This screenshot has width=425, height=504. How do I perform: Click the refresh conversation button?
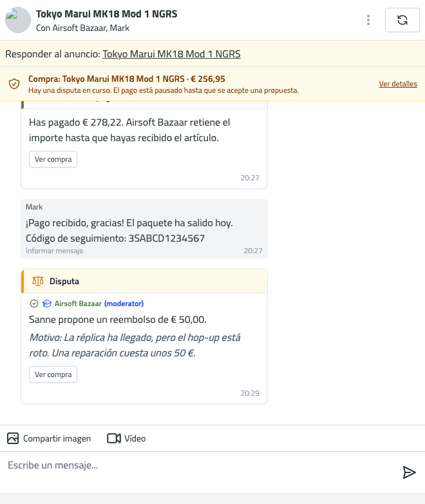[x=402, y=20]
